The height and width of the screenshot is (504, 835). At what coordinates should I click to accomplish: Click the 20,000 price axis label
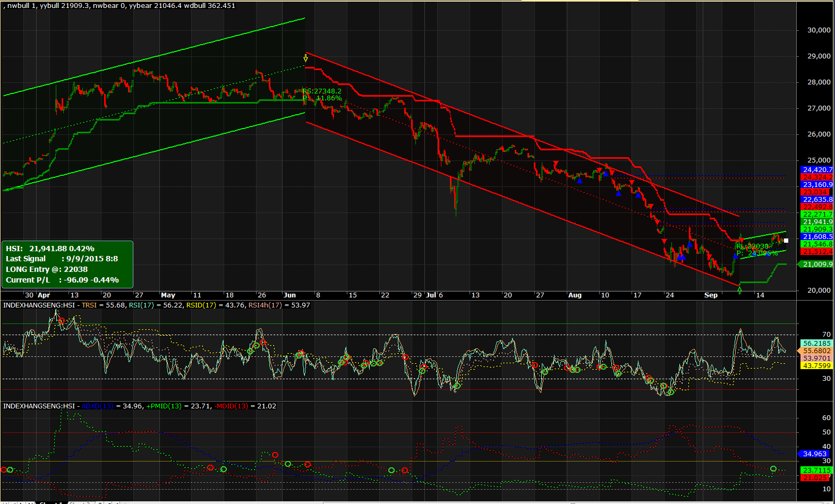(x=819, y=290)
